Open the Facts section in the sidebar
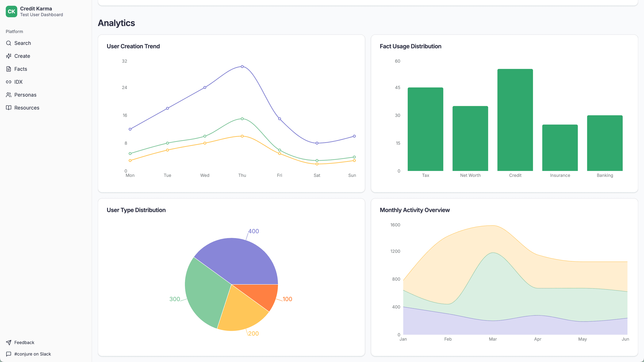The image size is (644, 362). click(x=20, y=69)
